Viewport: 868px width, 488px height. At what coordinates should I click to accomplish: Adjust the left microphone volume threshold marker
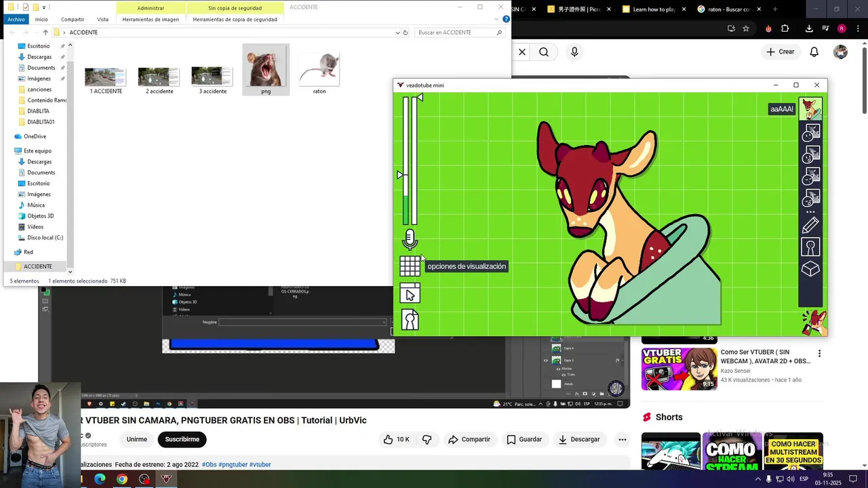[400, 175]
